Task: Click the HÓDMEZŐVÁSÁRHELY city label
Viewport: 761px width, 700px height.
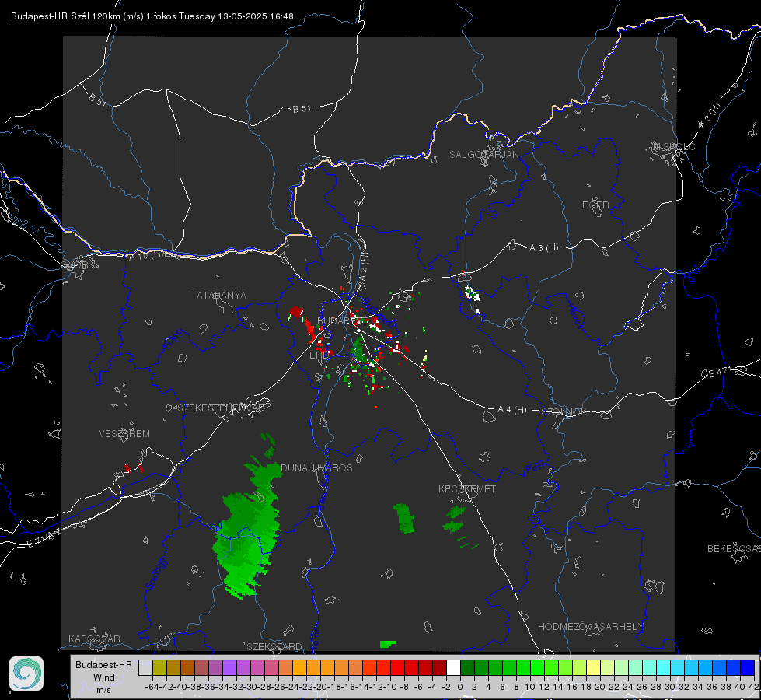Action: tap(591, 627)
